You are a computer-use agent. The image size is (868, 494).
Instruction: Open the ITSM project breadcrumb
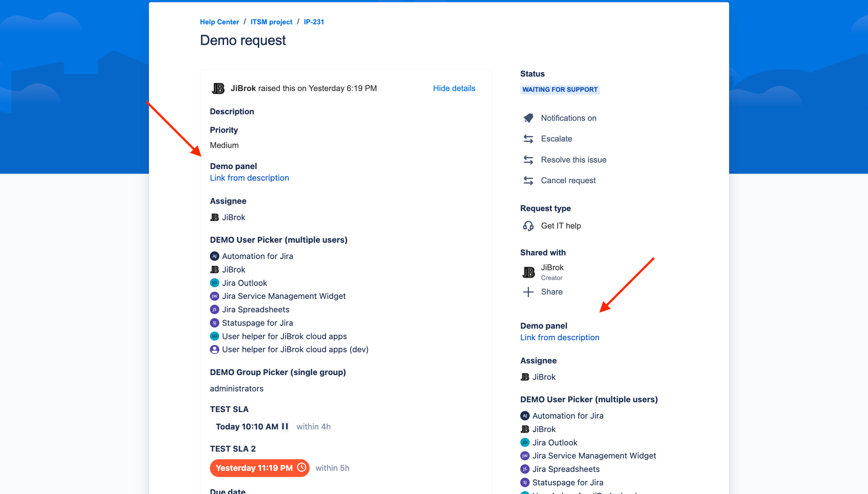coord(271,22)
